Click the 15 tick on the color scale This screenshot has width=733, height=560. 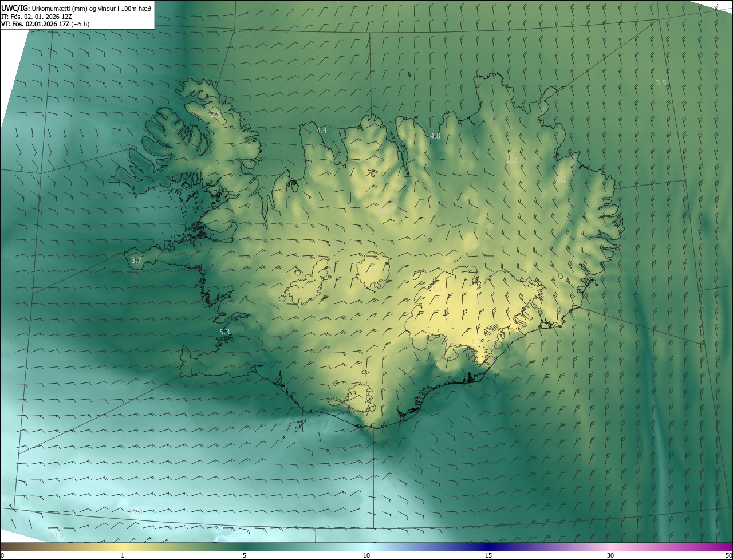point(488,555)
